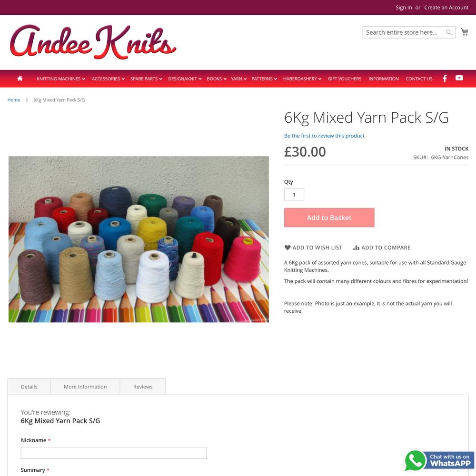
Task: Expand the Yarn dropdown menu
Action: (238, 79)
